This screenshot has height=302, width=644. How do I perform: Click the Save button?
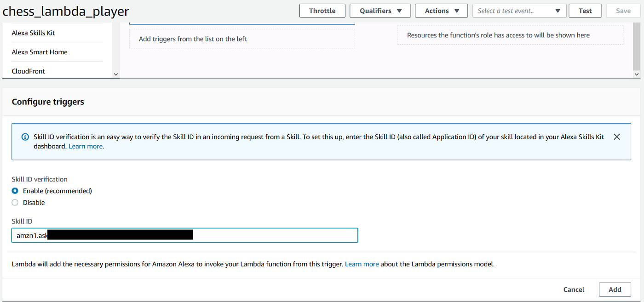pos(623,11)
